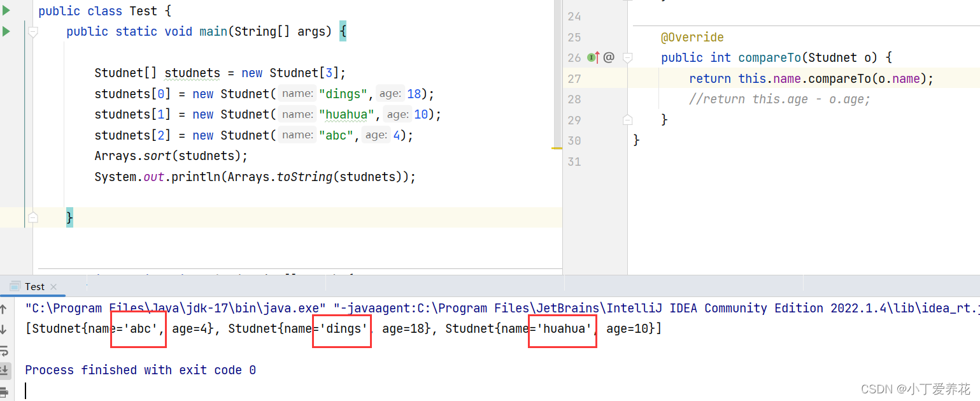Click the green implementing-method icon on line 26

591,57
